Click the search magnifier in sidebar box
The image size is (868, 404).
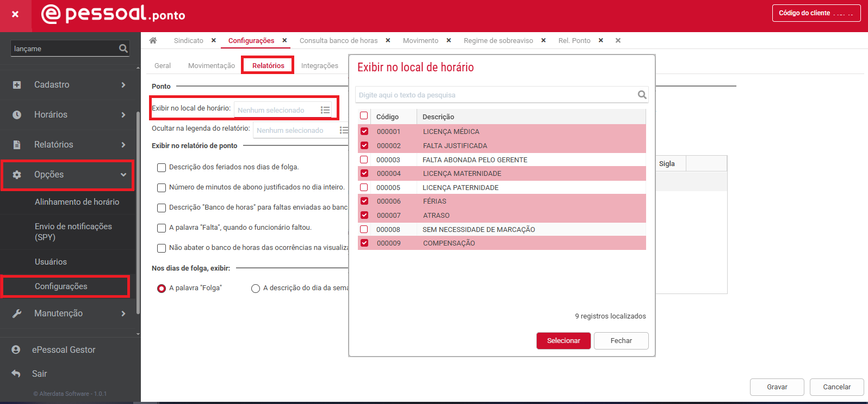pos(123,48)
